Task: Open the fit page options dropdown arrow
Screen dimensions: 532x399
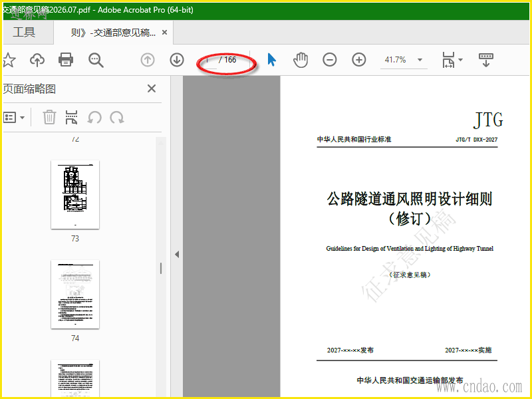Action: click(x=460, y=60)
